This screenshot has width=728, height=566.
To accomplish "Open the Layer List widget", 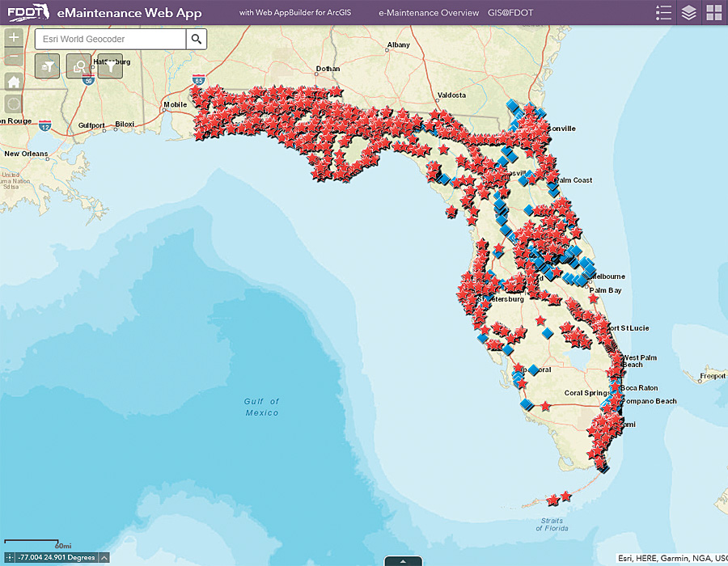I will (689, 12).
